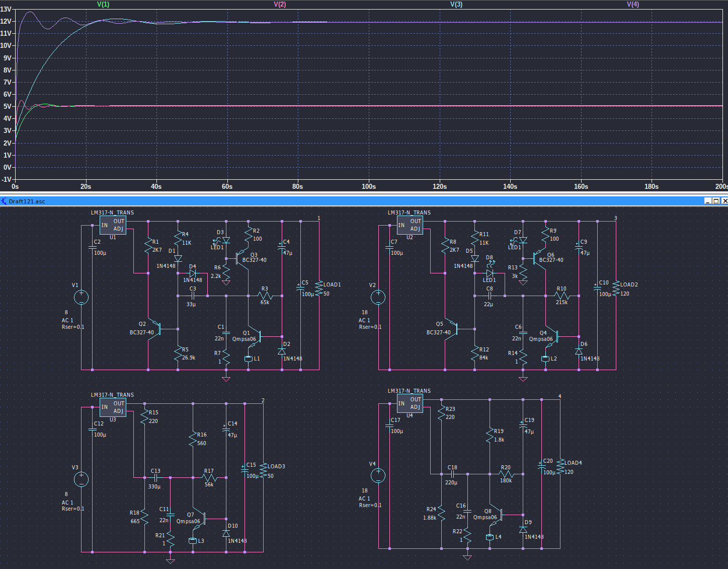Select the V3 voltage source symbol
Image resolution: width=728 pixels, height=569 pixels.
point(82,479)
